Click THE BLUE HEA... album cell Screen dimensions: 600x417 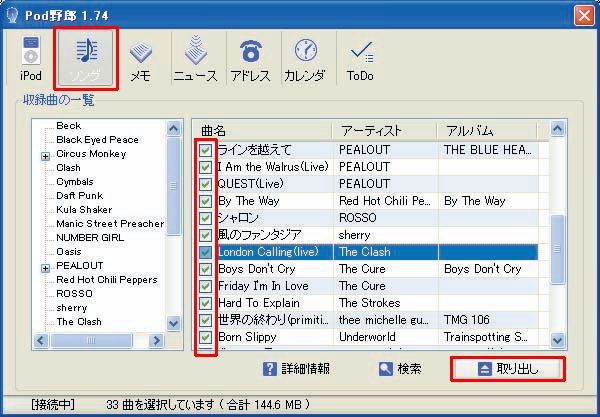[x=488, y=150]
